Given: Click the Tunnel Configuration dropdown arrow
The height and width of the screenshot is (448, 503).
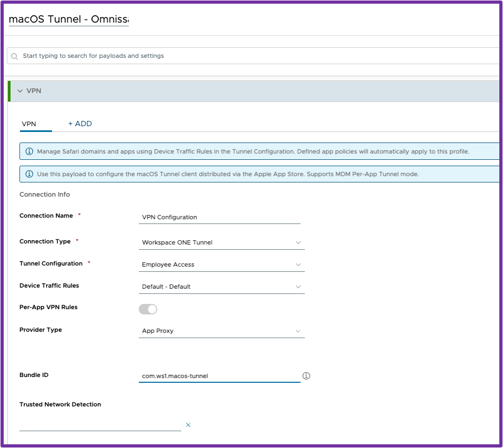Looking at the screenshot, I should tap(298, 264).
